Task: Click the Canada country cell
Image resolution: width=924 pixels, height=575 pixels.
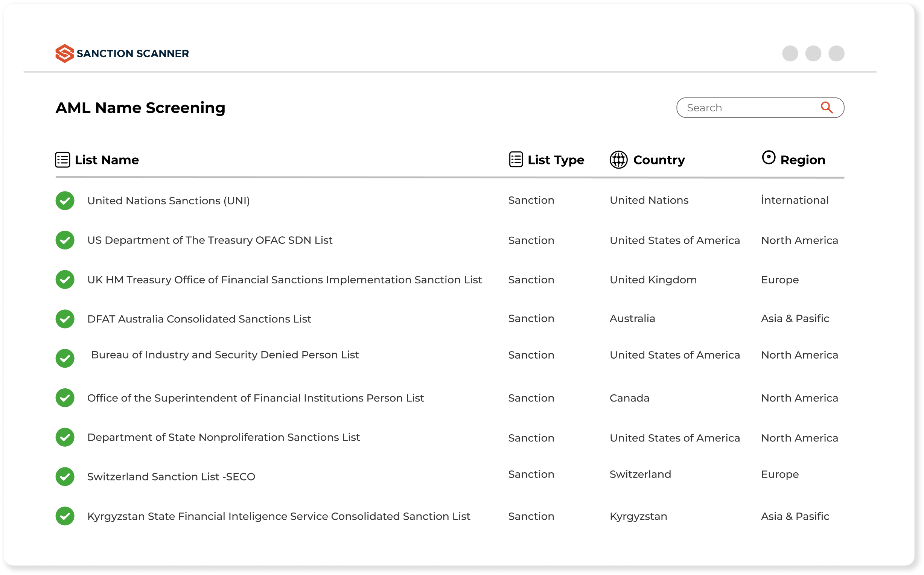Action: coord(629,398)
